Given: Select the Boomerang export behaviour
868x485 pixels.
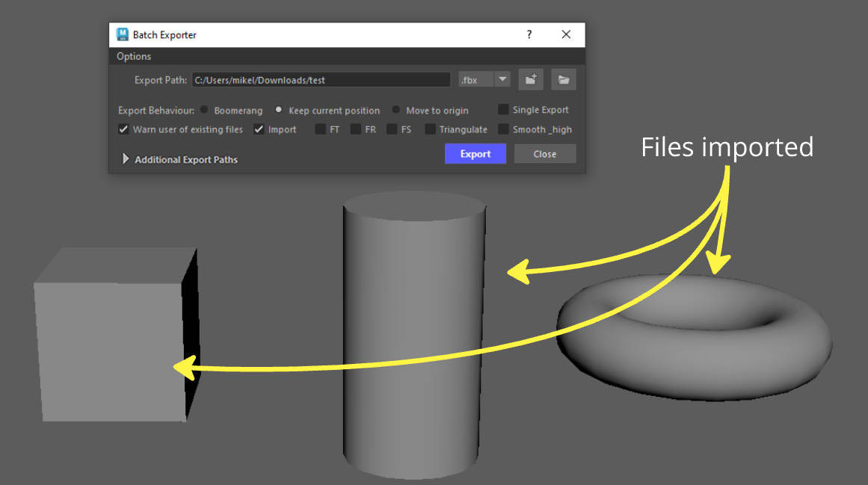Looking at the screenshot, I should [204, 110].
